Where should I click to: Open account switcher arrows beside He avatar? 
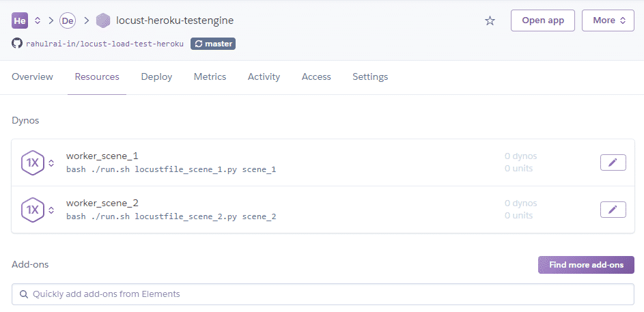(38, 20)
